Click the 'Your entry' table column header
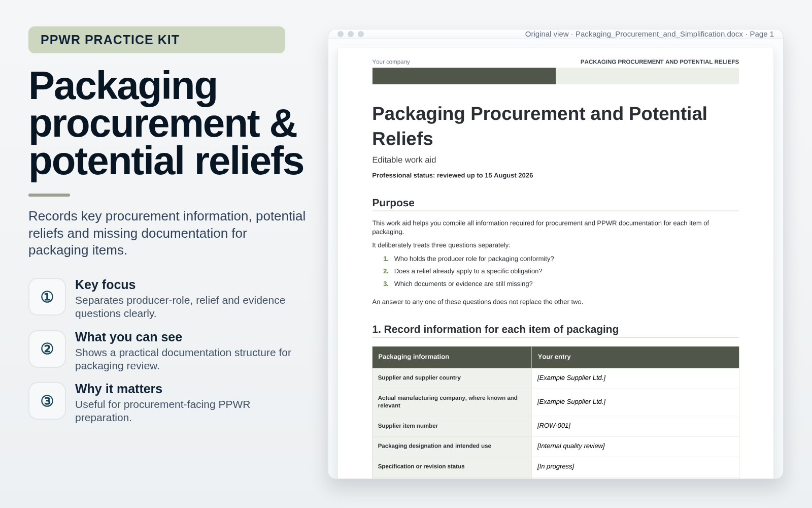 pos(635,357)
